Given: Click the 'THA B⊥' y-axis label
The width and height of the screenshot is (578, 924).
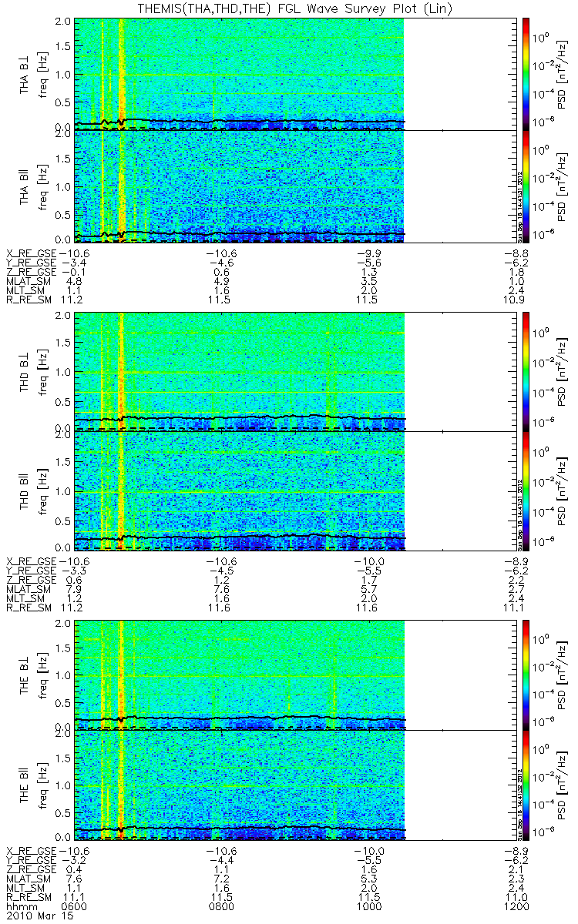Looking at the screenshot, I should pos(25,74).
